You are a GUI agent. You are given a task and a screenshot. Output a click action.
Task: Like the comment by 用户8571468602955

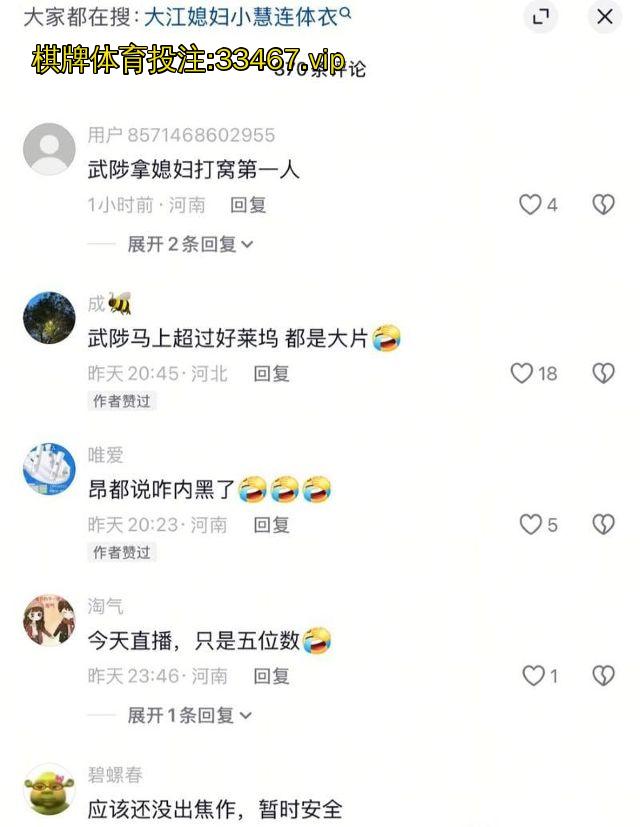pos(530,205)
